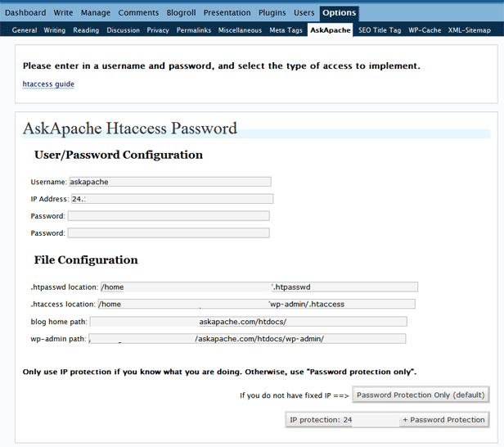Switch to the Permalinks sub-tab
Image resolution: width=504 pixels, height=447 pixels.
193,30
